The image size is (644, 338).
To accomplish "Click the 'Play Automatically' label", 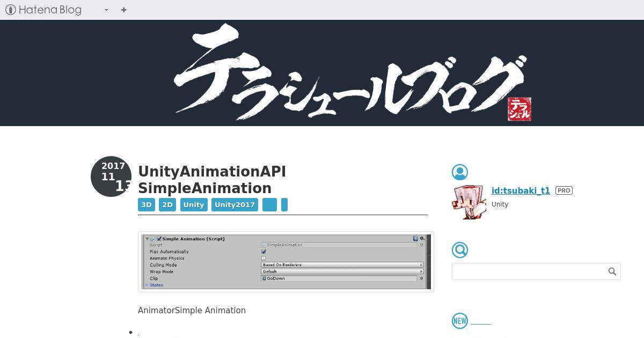I will pos(169,252).
